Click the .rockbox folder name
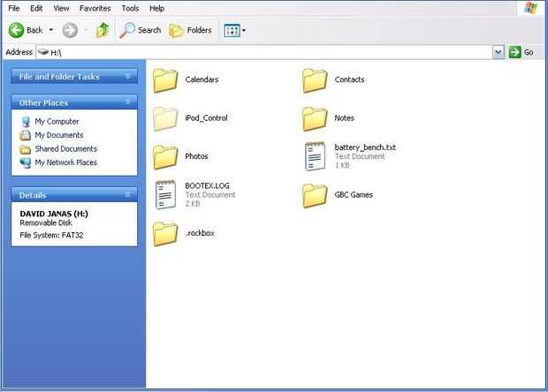This screenshot has height=392, width=548. coord(200,233)
